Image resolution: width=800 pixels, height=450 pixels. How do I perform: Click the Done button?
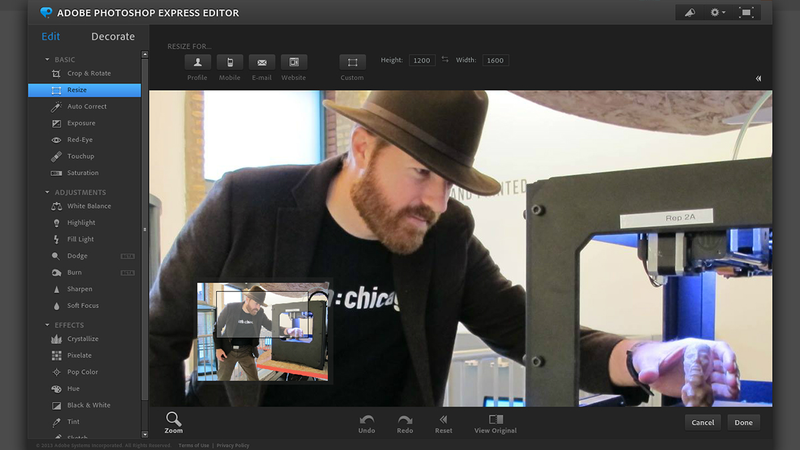point(743,422)
